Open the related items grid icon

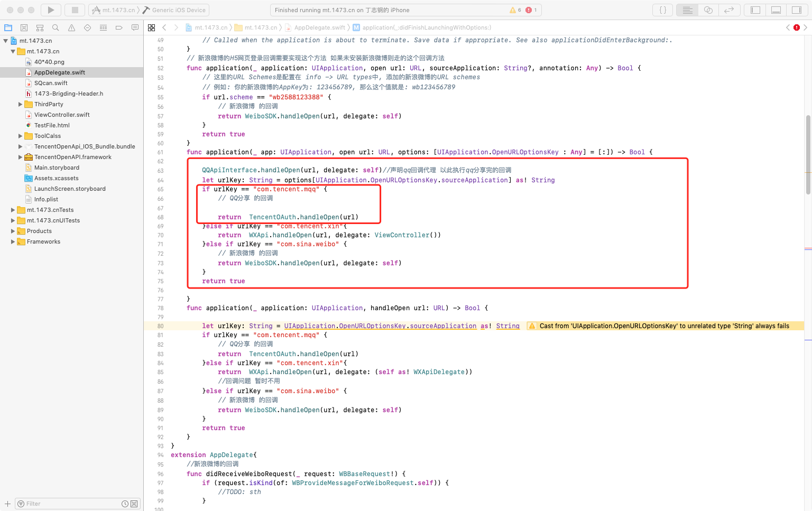152,27
